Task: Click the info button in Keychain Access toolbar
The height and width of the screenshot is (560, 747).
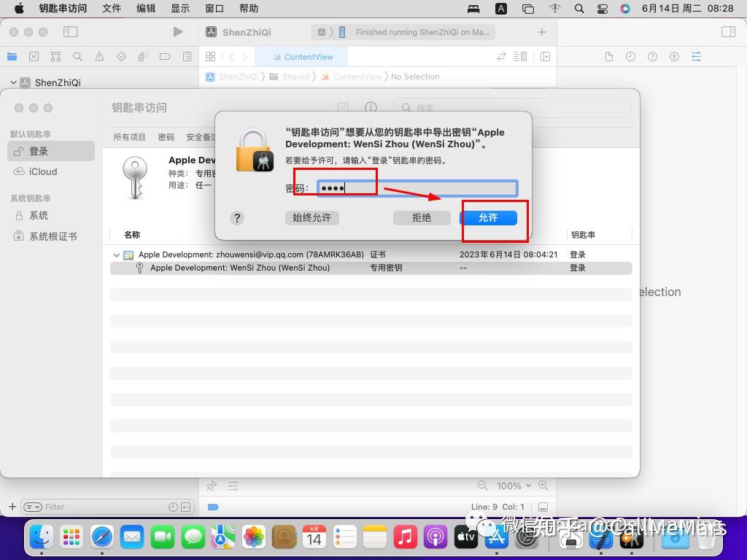Action: tap(371, 108)
